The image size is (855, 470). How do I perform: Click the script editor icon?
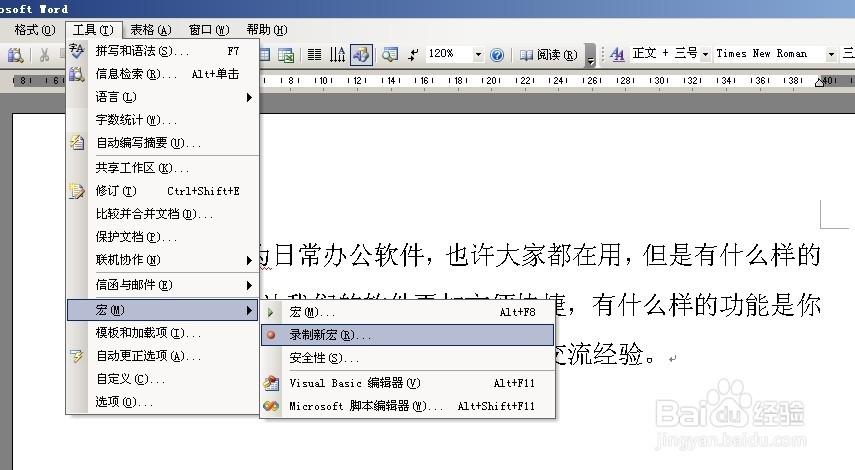click(271, 406)
